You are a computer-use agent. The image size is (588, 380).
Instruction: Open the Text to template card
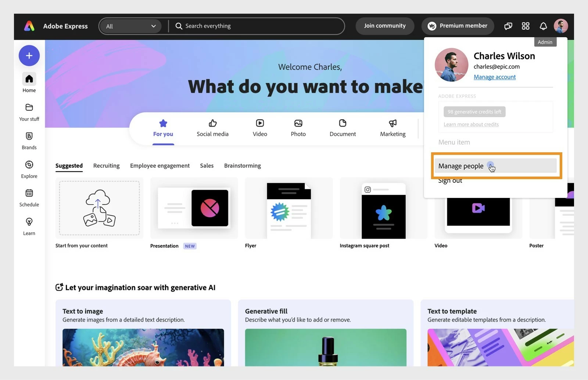click(497, 333)
